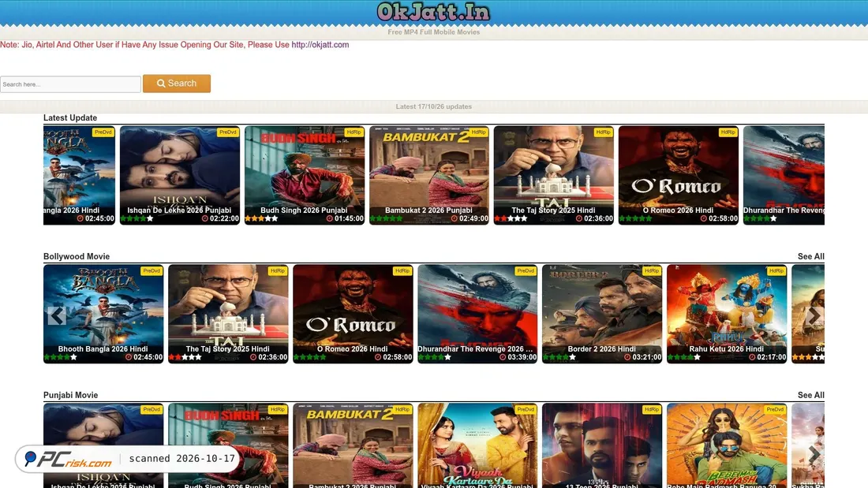868x488 pixels.
Task: Click the 'Latest Update' section heading
Action: click(x=70, y=117)
